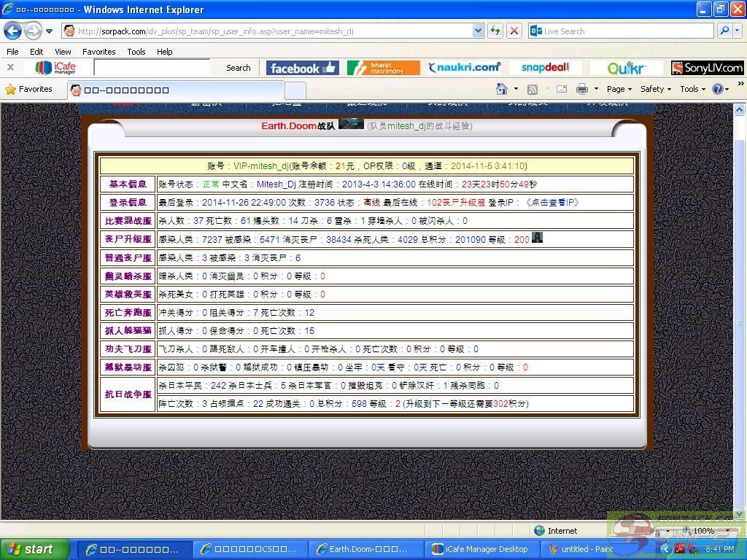Click the magnifier search icon

(x=724, y=31)
